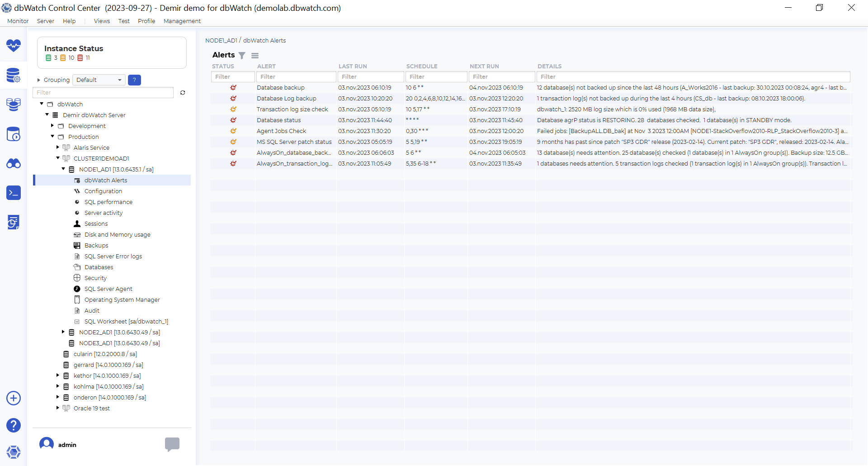This screenshot has height=466, width=868.
Task: Open the Test menu
Action: click(124, 21)
